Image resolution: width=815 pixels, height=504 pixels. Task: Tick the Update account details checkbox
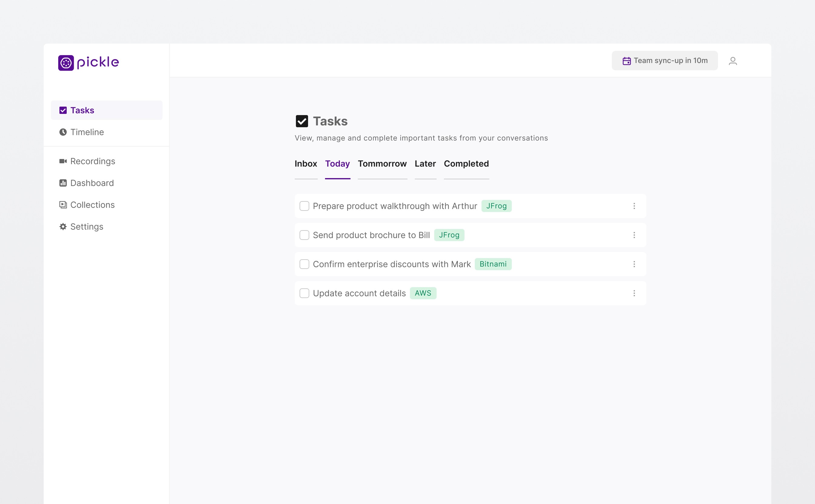pos(304,293)
